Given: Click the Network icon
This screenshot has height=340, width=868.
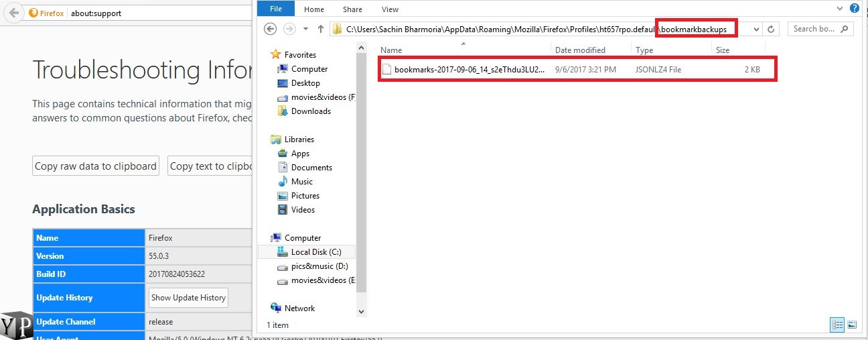Looking at the screenshot, I should (x=275, y=308).
